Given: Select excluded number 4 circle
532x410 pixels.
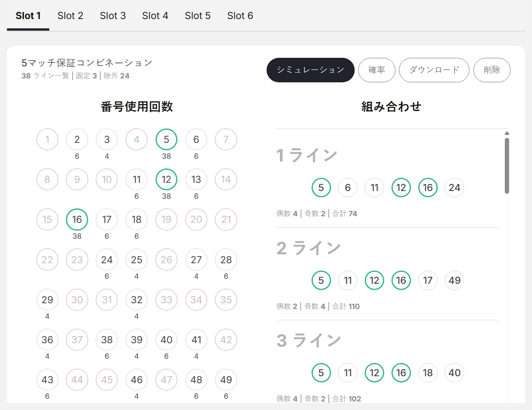Looking at the screenshot, I should pyautogui.click(x=136, y=139).
